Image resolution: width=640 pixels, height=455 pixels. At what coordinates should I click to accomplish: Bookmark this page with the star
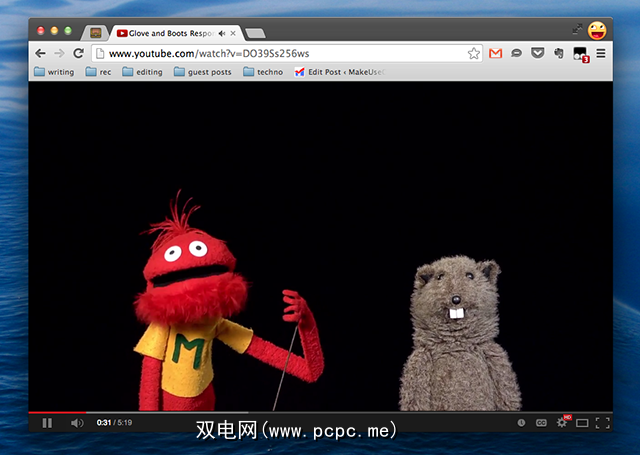point(473,53)
